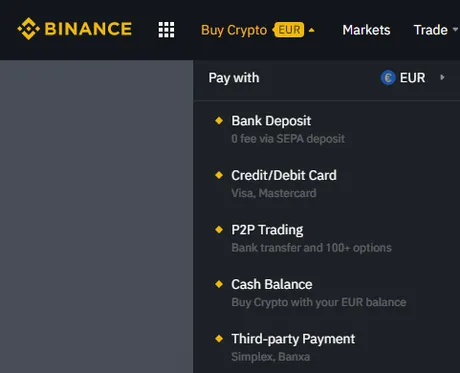Open the Markets menu item
The height and width of the screenshot is (373, 460).
(366, 30)
